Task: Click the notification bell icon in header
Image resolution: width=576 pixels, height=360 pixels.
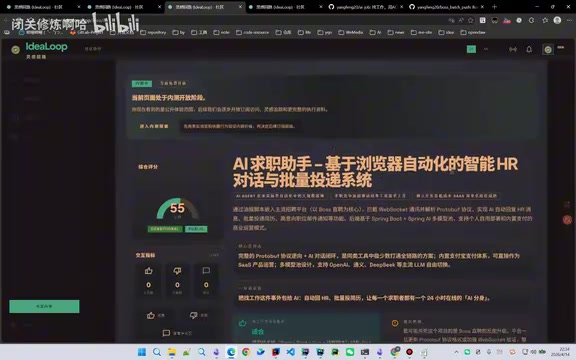Action: 529,49
